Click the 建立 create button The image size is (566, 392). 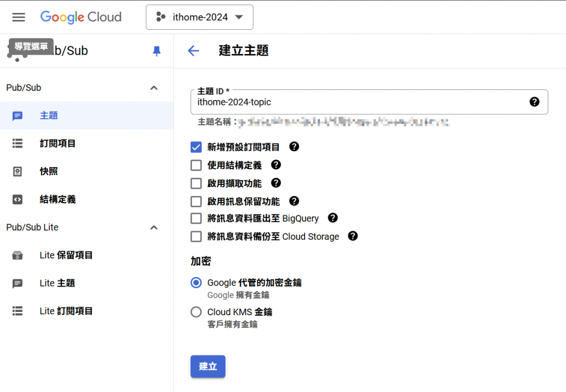tap(208, 367)
